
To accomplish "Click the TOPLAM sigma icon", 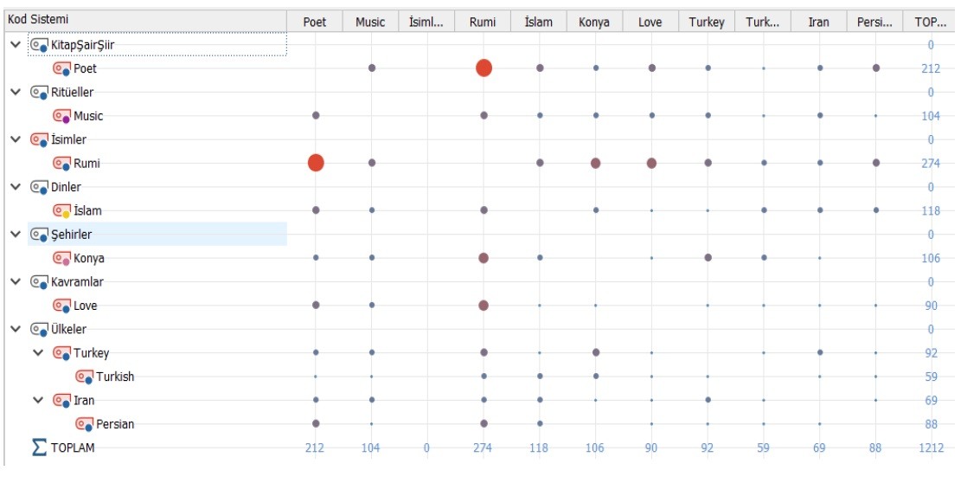I will (x=38, y=448).
